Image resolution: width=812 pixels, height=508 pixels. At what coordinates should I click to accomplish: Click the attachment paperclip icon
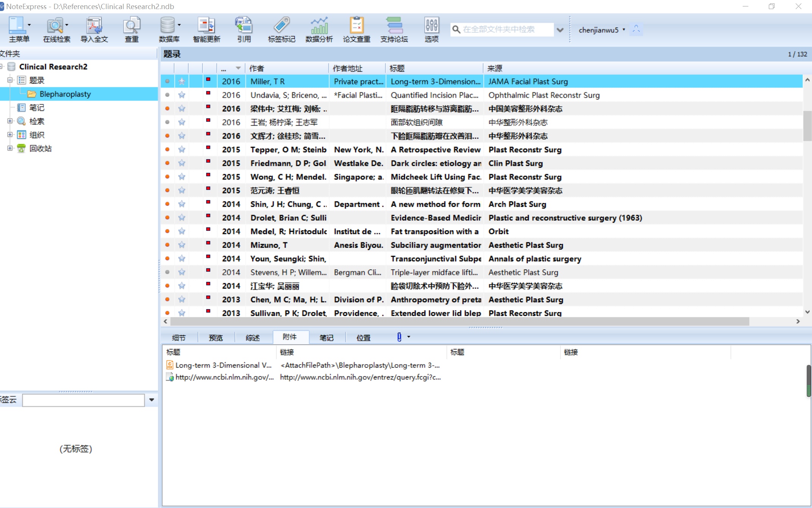[399, 337]
